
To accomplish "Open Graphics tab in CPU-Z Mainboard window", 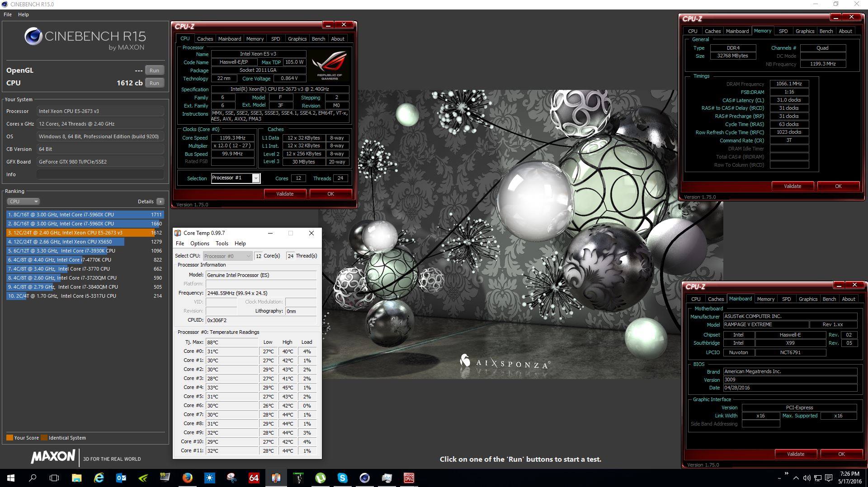I will point(808,299).
